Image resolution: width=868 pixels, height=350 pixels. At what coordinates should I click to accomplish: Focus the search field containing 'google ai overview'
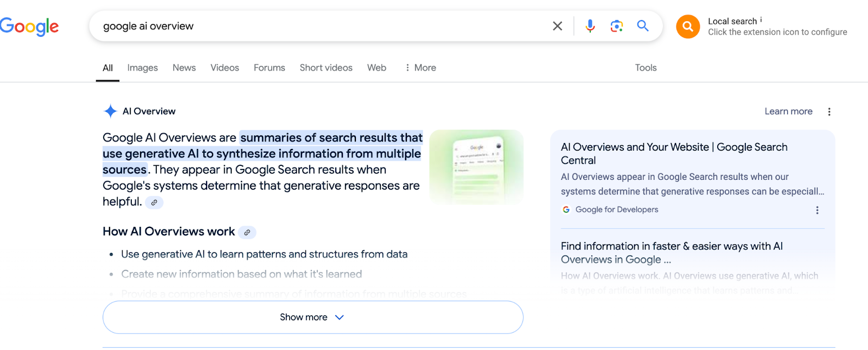(320, 26)
